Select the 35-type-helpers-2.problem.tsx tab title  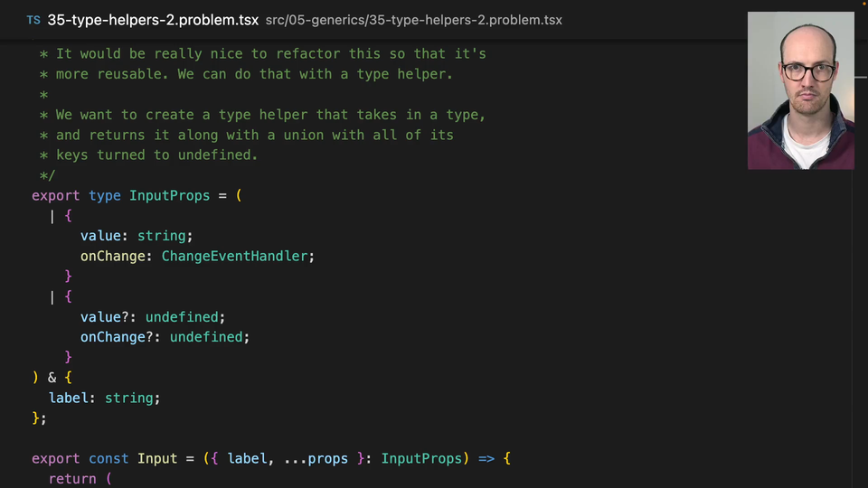click(x=152, y=20)
